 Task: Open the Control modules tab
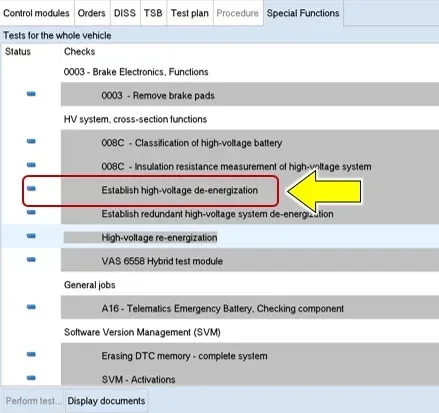36,13
